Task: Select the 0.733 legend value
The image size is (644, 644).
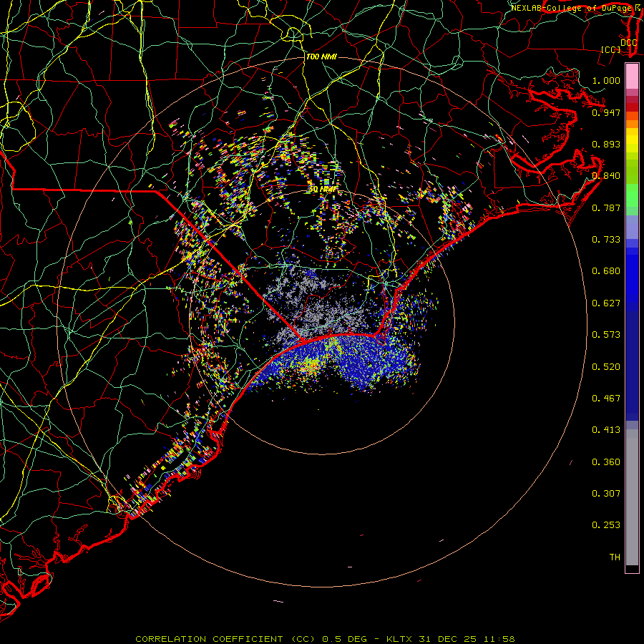Action: pyautogui.click(x=606, y=240)
